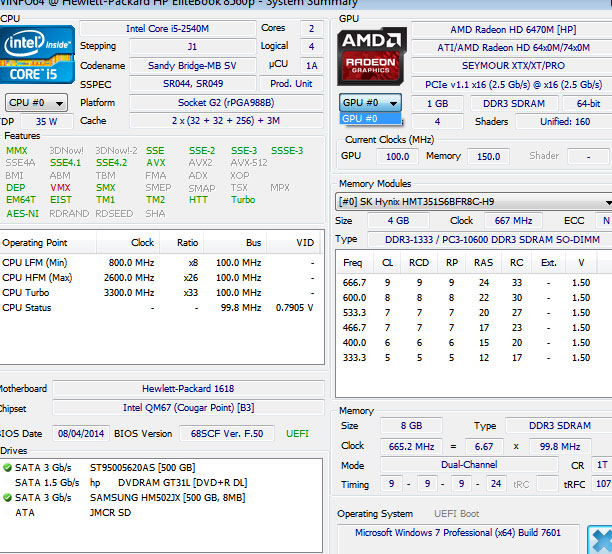The image size is (612, 554).
Task: Click the 665.2 MHz memory clock field
Action: pyautogui.click(x=411, y=447)
